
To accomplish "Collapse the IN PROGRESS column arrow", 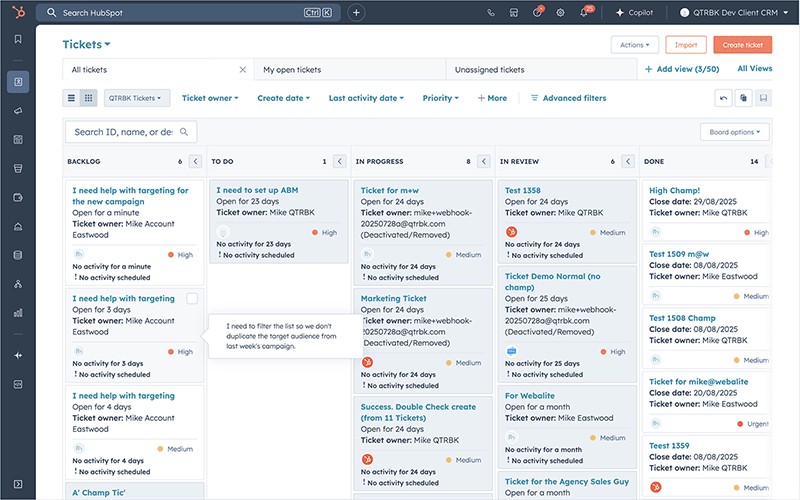I will pyautogui.click(x=484, y=161).
